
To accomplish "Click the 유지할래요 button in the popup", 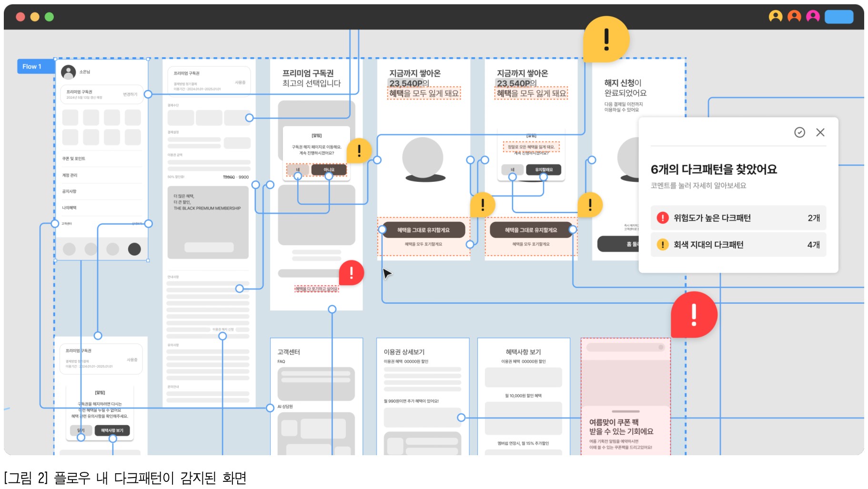I will (x=544, y=170).
